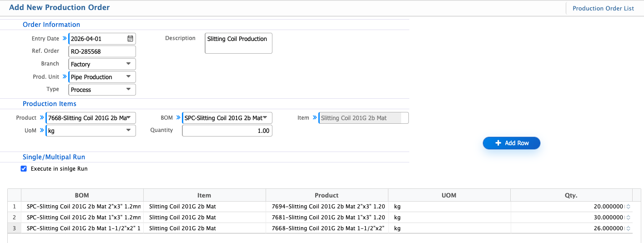Expand the Branch dropdown showing Factory
This screenshot has width=644, height=243.
(128, 64)
